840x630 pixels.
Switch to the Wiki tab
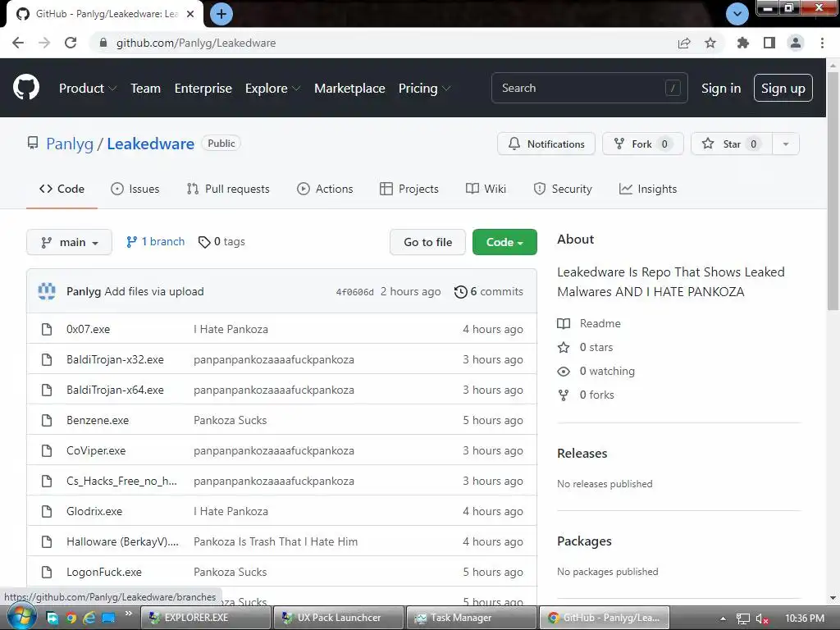click(486, 189)
